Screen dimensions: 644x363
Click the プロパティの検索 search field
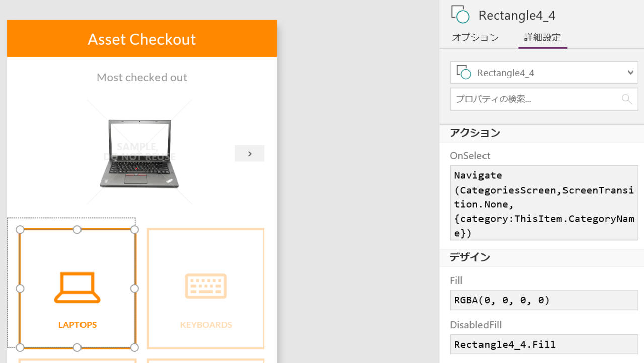(x=544, y=99)
